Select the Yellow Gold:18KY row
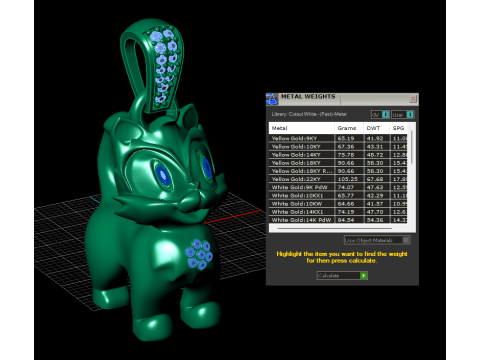 point(338,163)
